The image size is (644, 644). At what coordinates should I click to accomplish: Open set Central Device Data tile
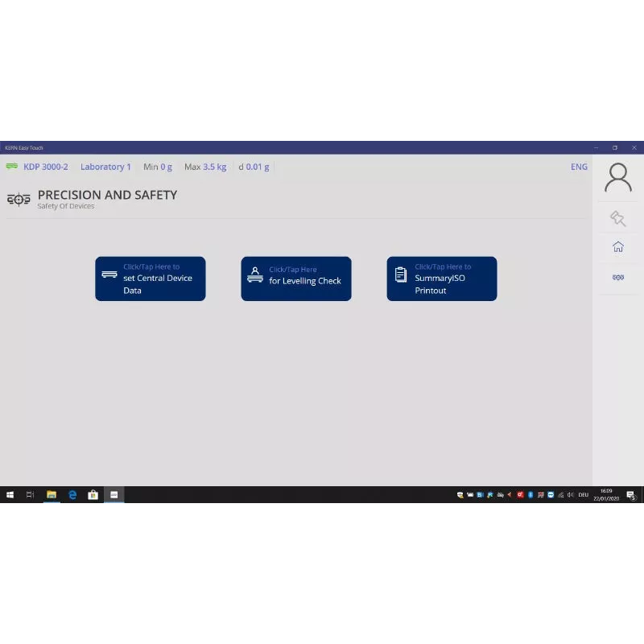click(x=151, y=279)
